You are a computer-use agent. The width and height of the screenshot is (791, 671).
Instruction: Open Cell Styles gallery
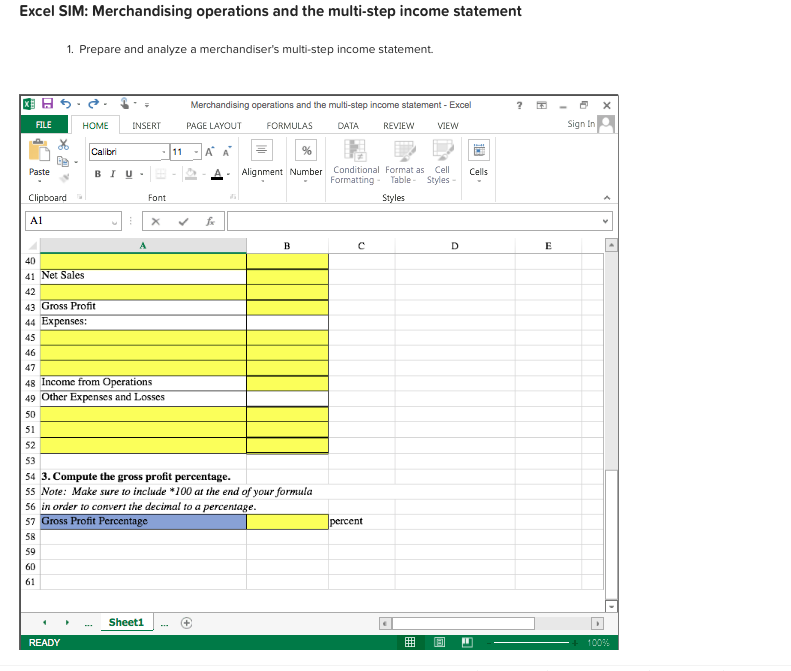click(442, 161)
